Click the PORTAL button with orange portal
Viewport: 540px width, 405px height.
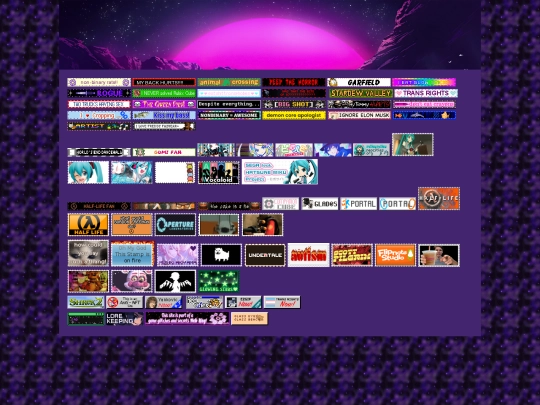(397, 204)
